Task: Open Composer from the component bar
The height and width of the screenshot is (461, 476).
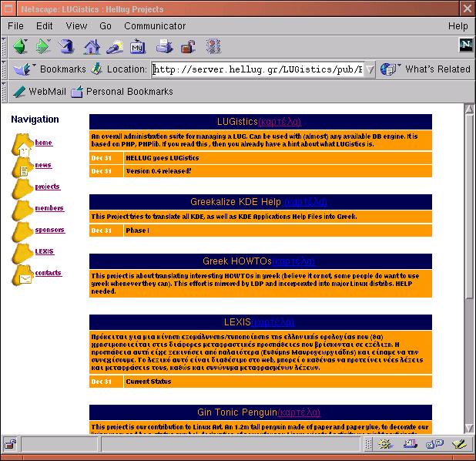Action: coord(460,444)
